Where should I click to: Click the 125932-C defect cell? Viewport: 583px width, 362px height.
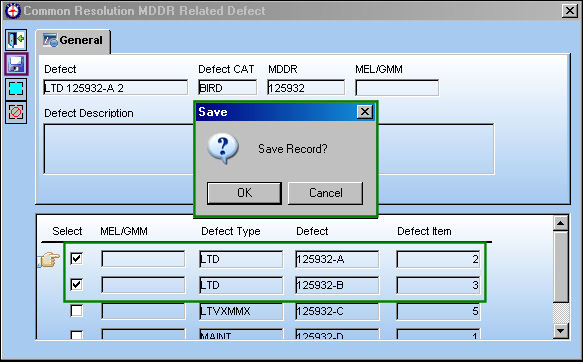coord(337,311)
